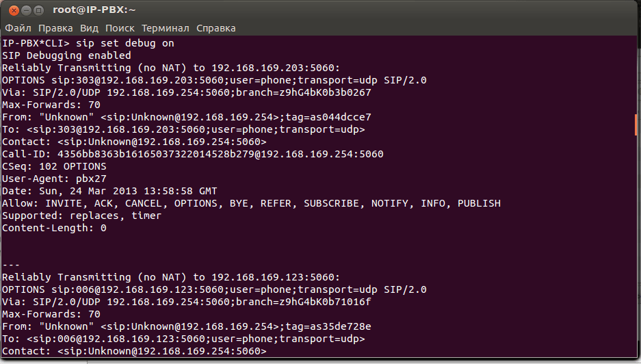Viewport: 641px width, 364px height.
Task: Open the Терминал menu
Action: pos(165,28)
